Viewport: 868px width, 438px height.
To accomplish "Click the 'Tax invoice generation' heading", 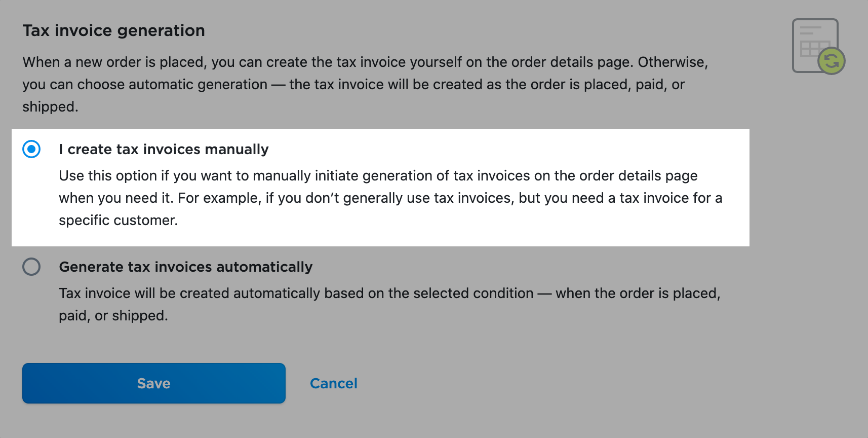I will click(113, 30).
